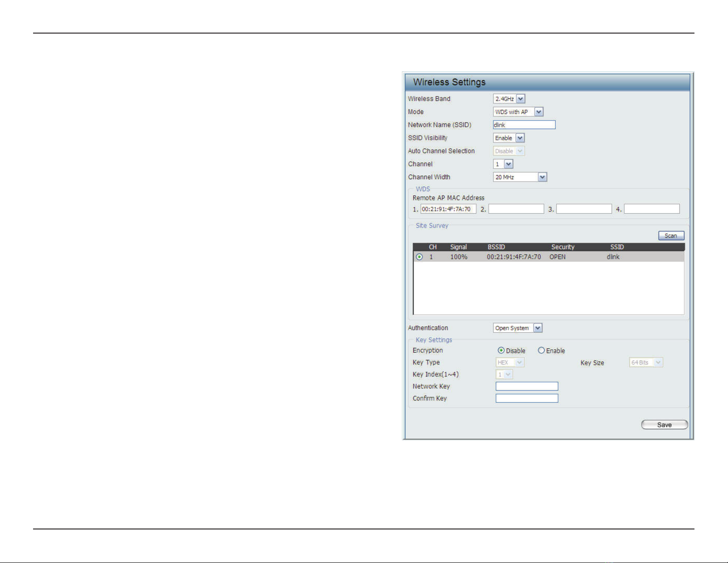Click the Network Key input field
Image resolution: width=728 pixels, height=563 pixels.
[527, 387]
